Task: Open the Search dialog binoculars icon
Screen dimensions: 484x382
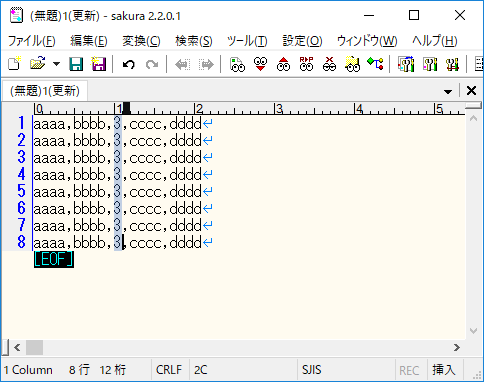Action: (x=237, y=64)
